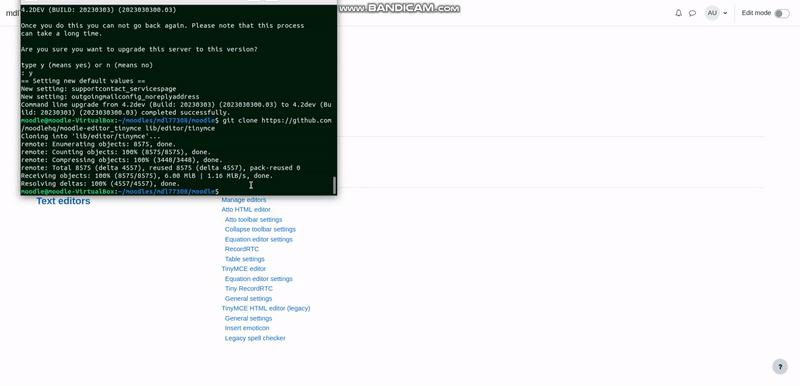Click the terminal window scrollbar
This screenshot has width=800, height=386.
[x=335, y=185]
